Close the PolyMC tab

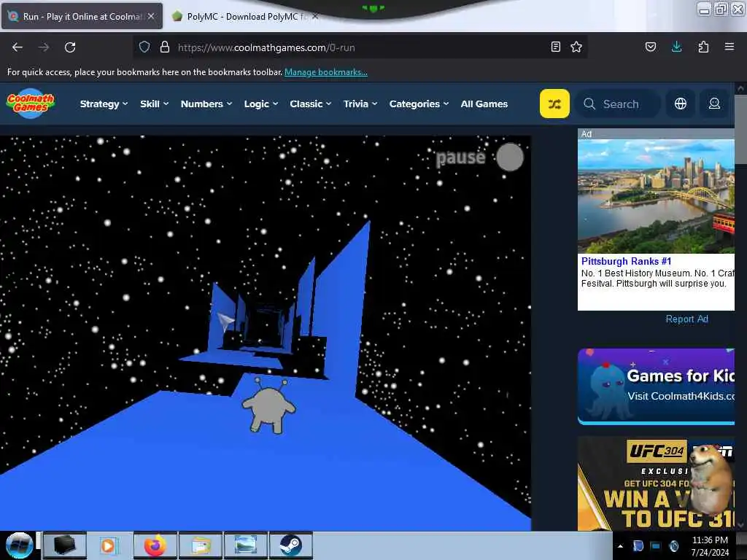315,16
